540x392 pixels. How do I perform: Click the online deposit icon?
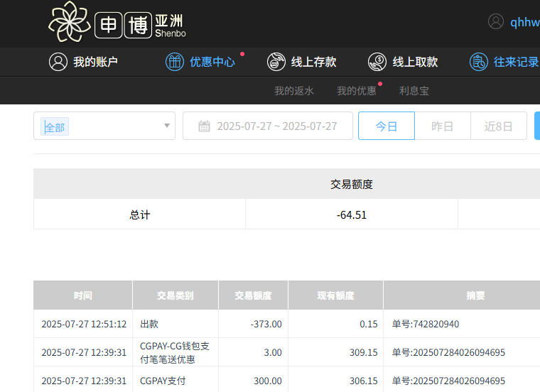point(276,62)
